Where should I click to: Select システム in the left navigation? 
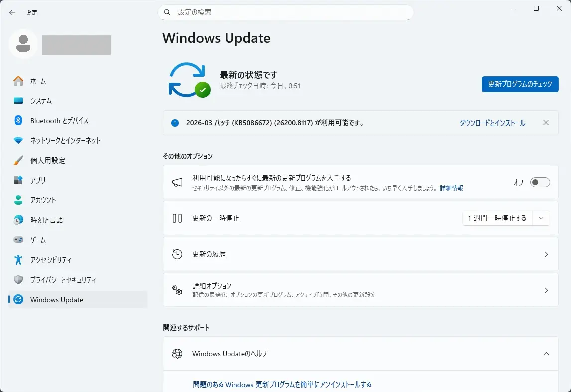[x=41, y=100]
